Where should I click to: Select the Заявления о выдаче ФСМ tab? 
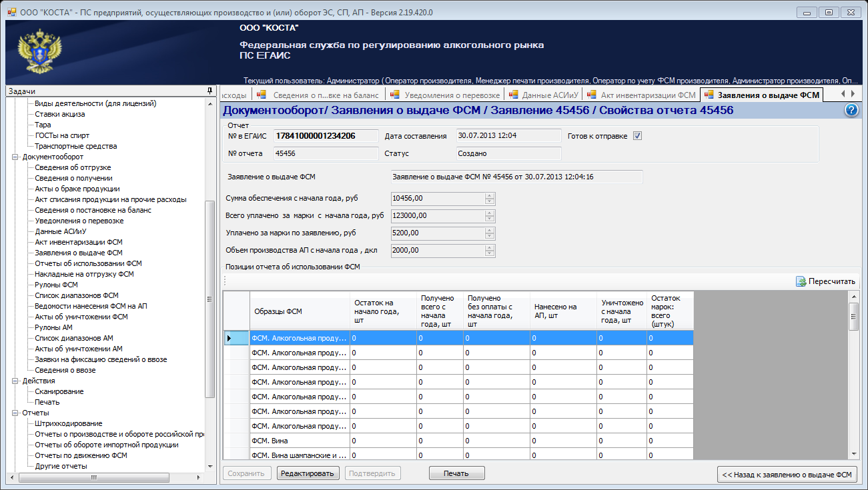click(x=761, y=95)
